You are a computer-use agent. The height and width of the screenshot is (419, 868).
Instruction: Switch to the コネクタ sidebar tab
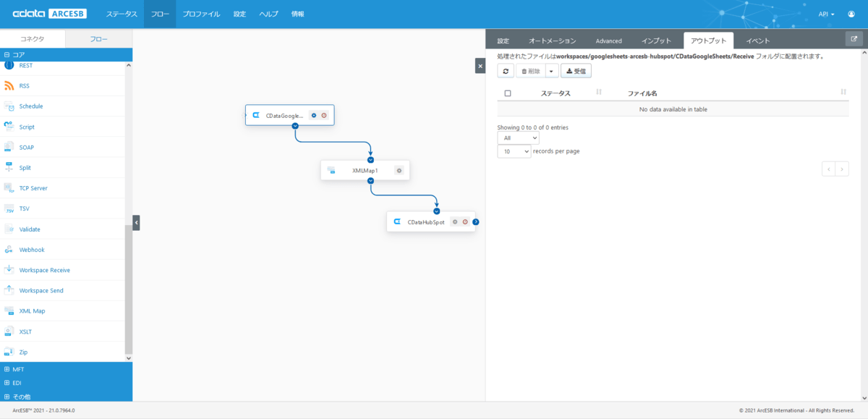tap(33, 39)
